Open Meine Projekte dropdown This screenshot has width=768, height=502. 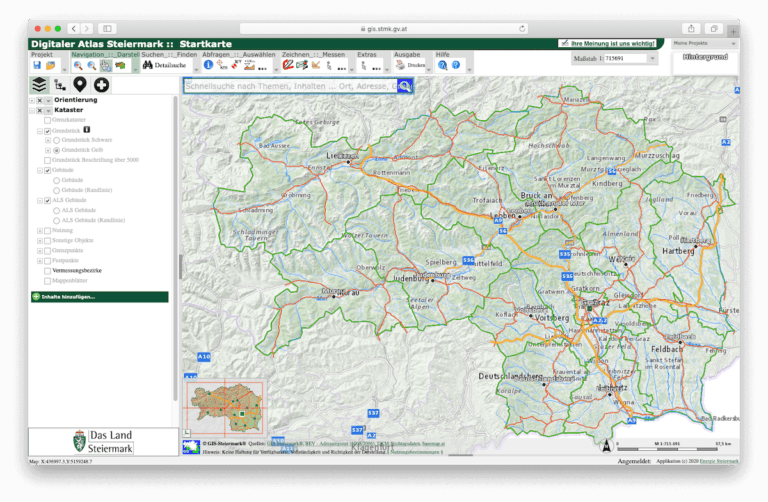coord(704,44)
